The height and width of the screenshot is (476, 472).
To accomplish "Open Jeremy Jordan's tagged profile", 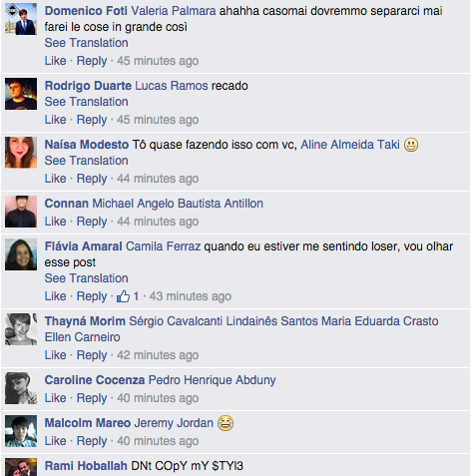I will tap(174, 423).
